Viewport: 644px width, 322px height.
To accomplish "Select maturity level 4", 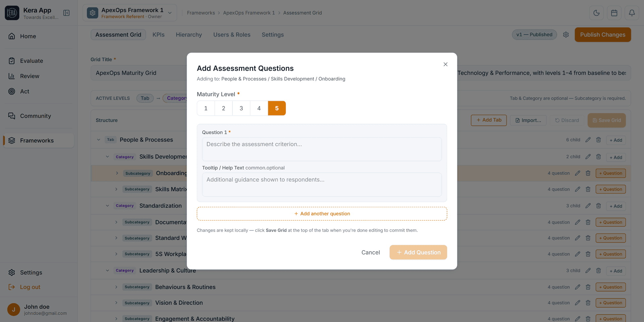I will click(259, 108).
